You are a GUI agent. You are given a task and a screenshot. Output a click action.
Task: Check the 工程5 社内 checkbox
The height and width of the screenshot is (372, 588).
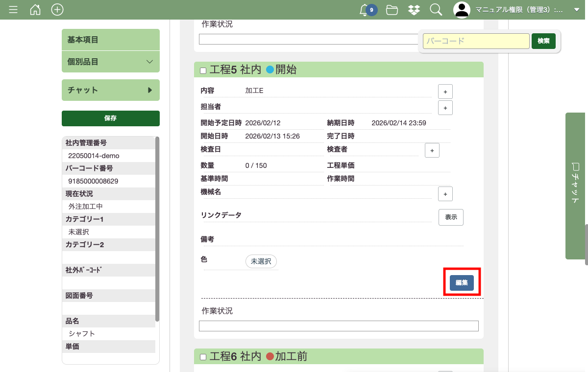tap(203, 71)
